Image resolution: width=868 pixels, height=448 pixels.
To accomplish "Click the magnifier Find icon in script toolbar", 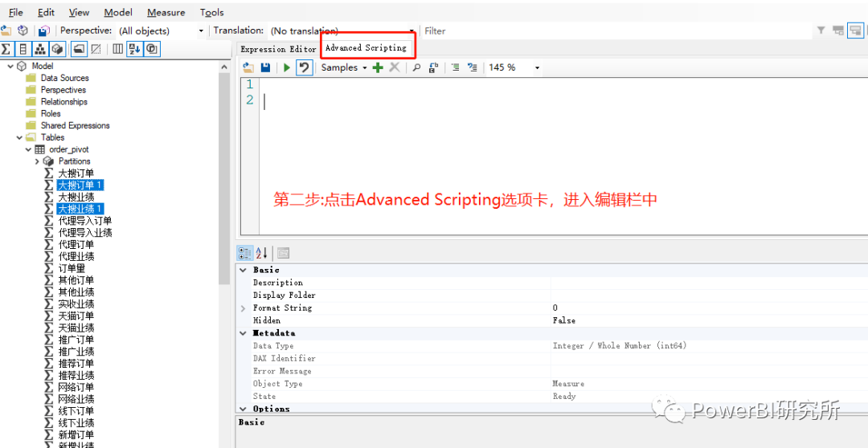I will 416,67.
